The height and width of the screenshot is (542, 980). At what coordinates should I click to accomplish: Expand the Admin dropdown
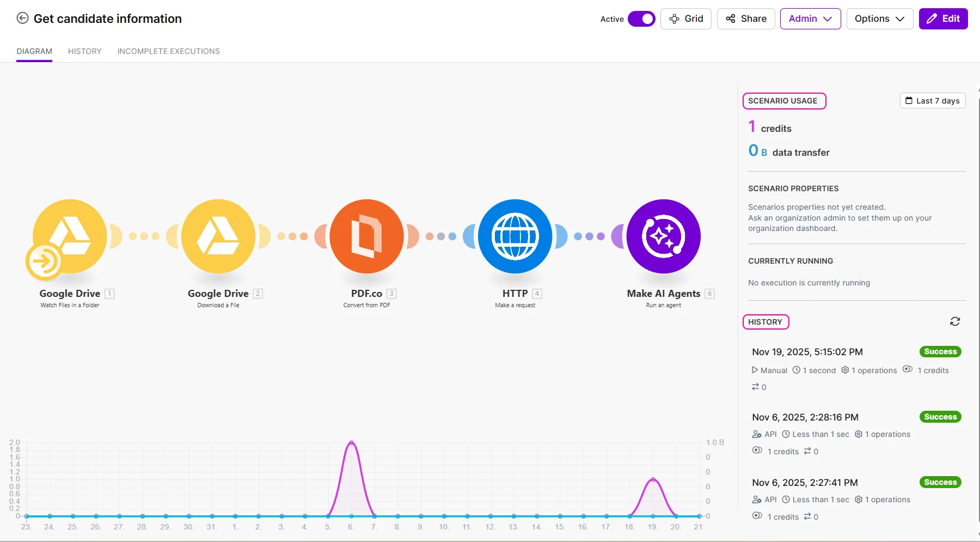[x=810, y=19]
